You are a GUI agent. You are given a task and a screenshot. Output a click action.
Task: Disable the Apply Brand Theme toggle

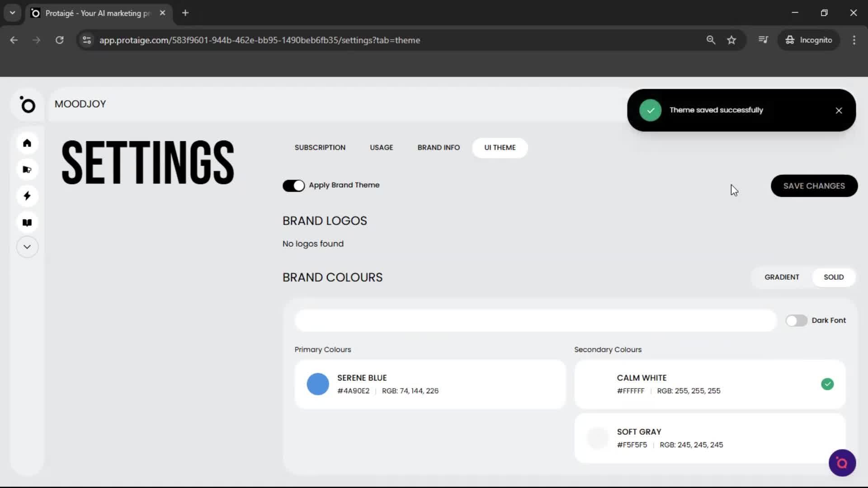pyautogui.click(x=294, y=186)
